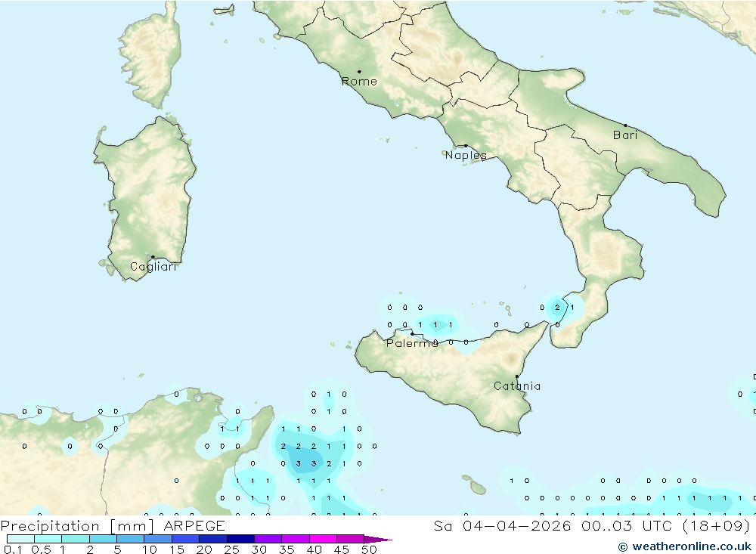Pick the 0.1–0.5 mm legend swatch
Viewport: 756px width, 554px height.
click(20, 539)
